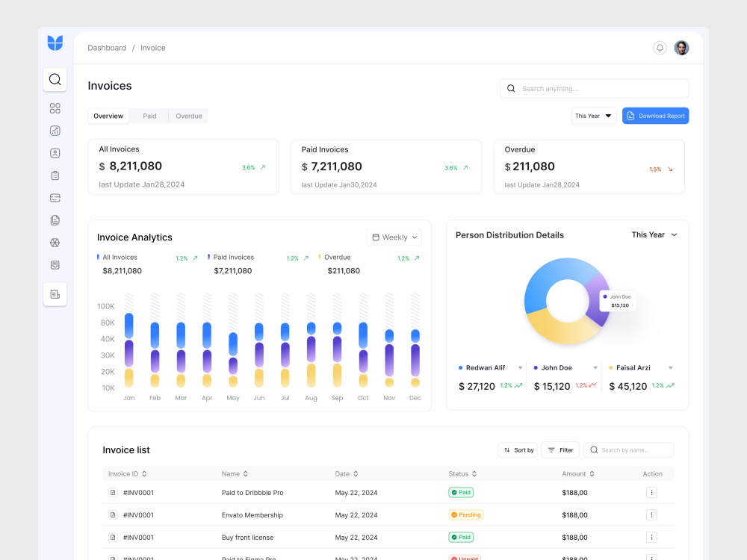Click the Paid status badge for Dribbble Pro
This screenshot has width=747, height=560.
pos(461,492)
